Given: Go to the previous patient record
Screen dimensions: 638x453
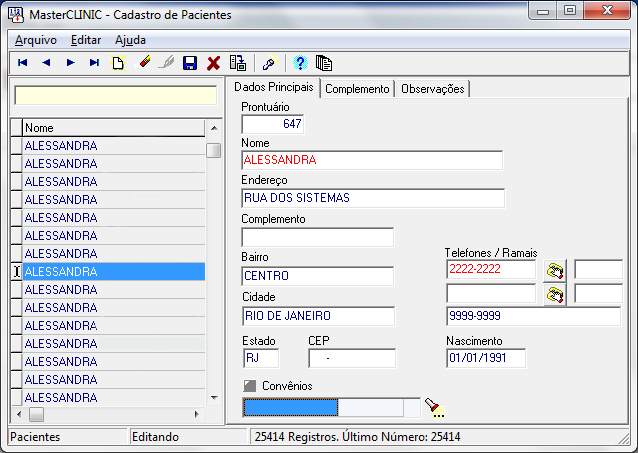Looking at the screenshot, I should pyautogui.click(x=46, y=63).
